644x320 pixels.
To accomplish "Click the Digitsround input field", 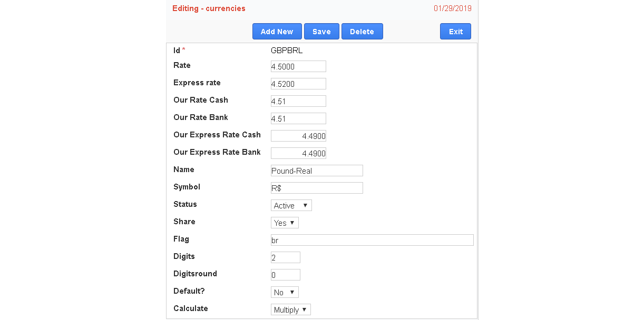I will coord(285,275).
